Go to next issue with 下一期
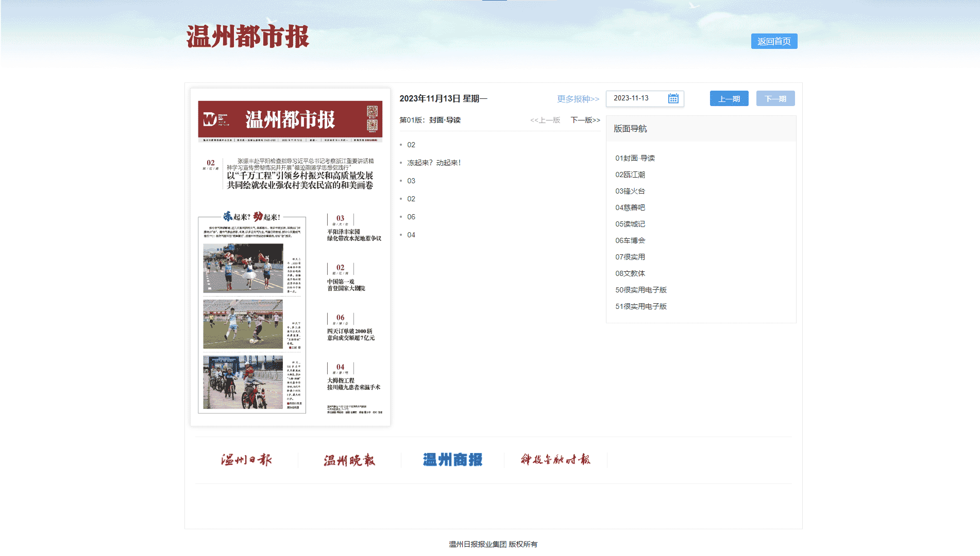 (x=775, y=98)
